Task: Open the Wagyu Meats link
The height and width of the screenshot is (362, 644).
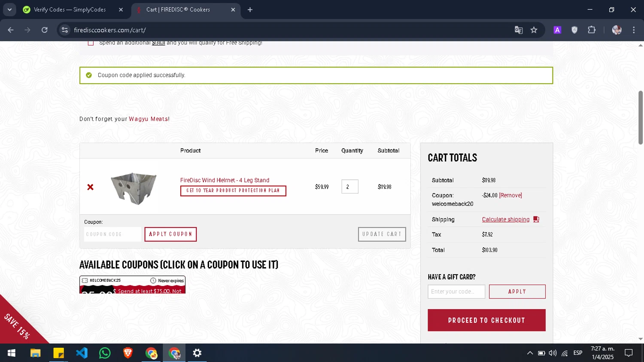Action: point(148,119)
